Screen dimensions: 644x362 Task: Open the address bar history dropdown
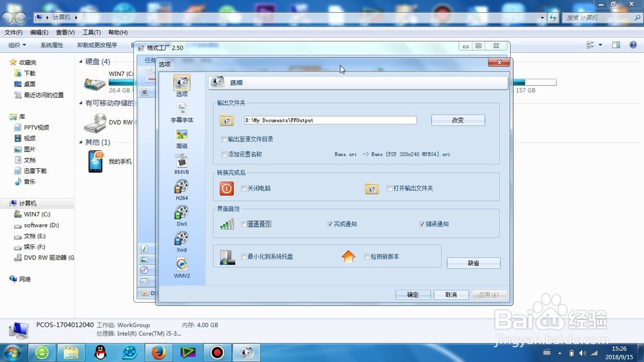[x=542, y=17]
